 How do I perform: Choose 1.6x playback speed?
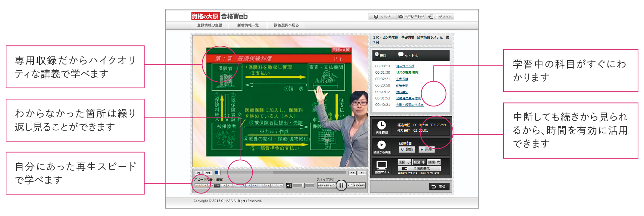click(x=255, y=185)
